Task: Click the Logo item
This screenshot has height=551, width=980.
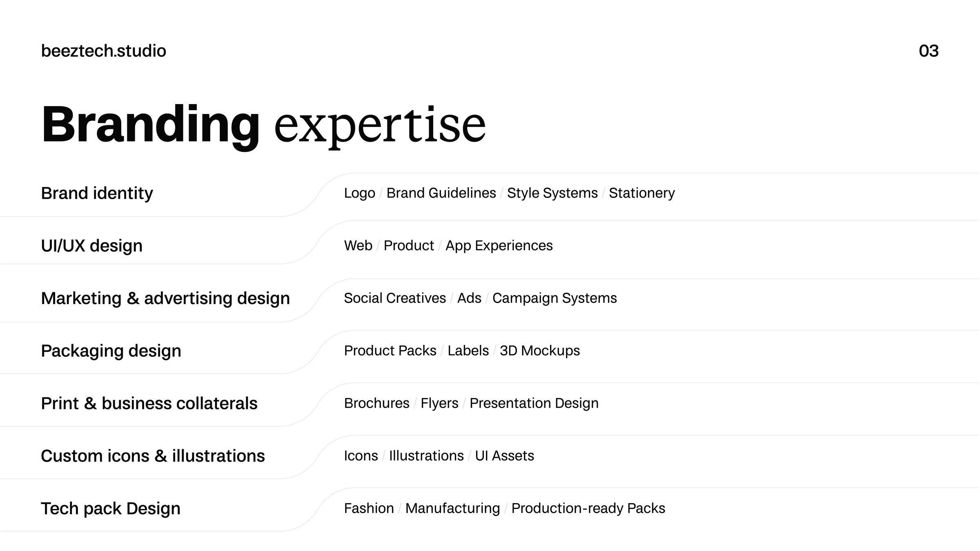Action: coord(360,193)
